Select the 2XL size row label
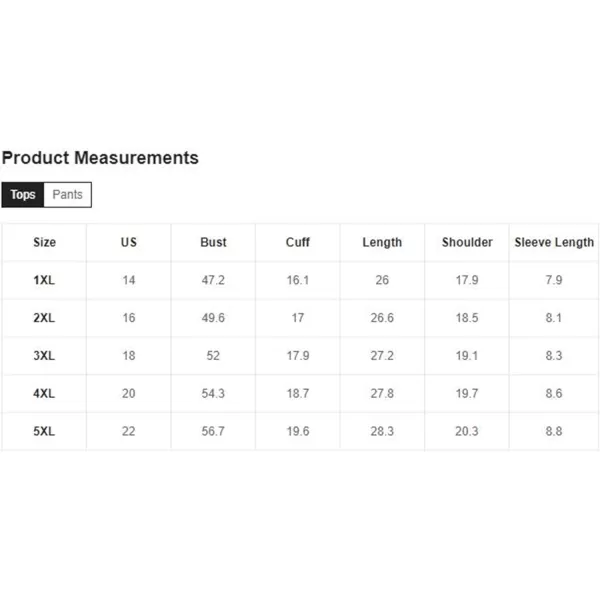This screenshot has width=600, height=600. pyautogui.click(x=44, y=318)
